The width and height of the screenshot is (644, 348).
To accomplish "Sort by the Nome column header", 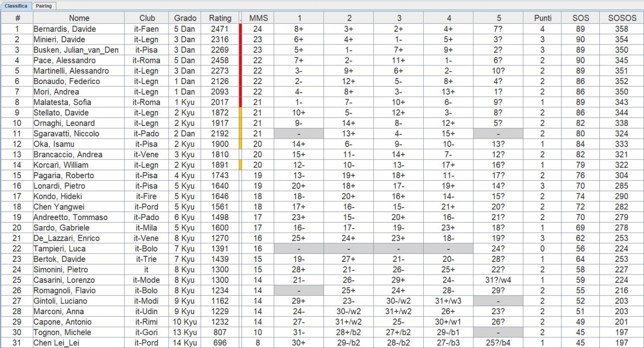I will (x=78, y=18).
